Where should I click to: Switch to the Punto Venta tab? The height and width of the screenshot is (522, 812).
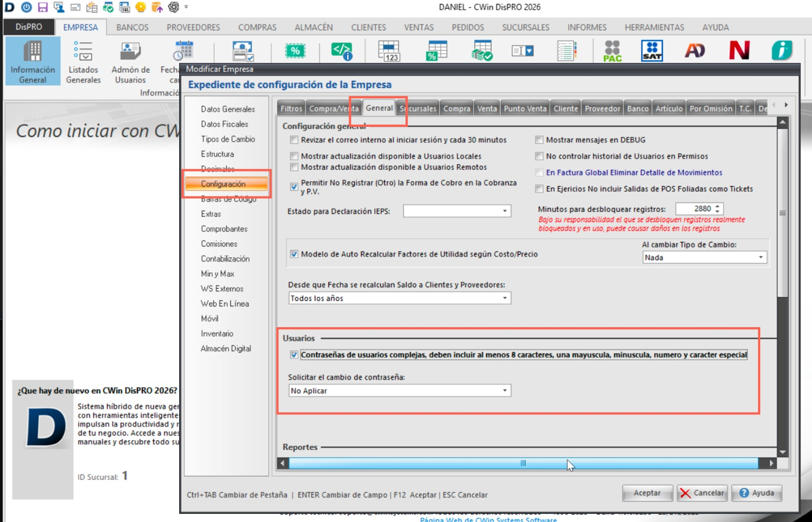click(525, 109)
